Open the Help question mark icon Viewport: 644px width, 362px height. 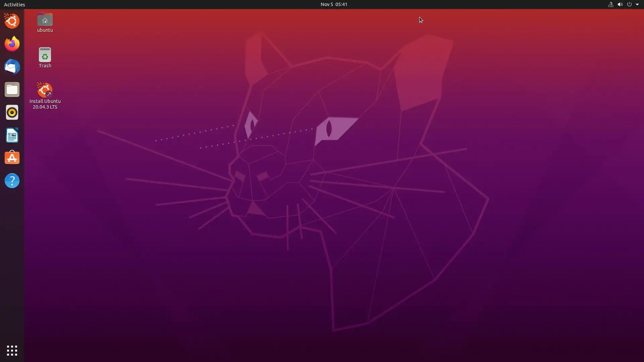click(x=12, y=181)
